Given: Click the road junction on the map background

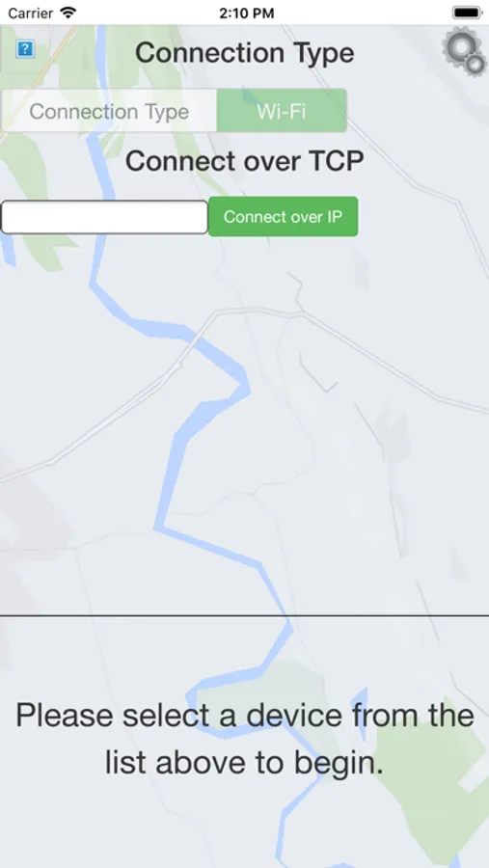Looking at the screenshot, I should point(298,313).
